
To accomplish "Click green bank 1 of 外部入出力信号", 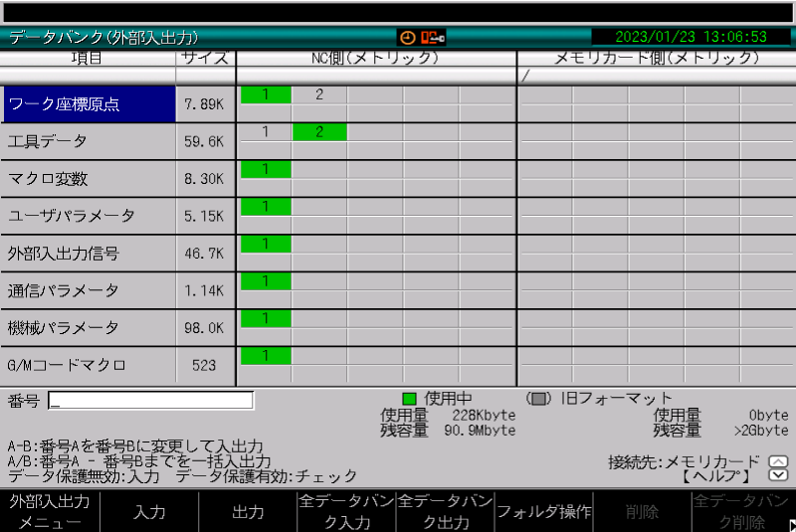I will 266,244.
